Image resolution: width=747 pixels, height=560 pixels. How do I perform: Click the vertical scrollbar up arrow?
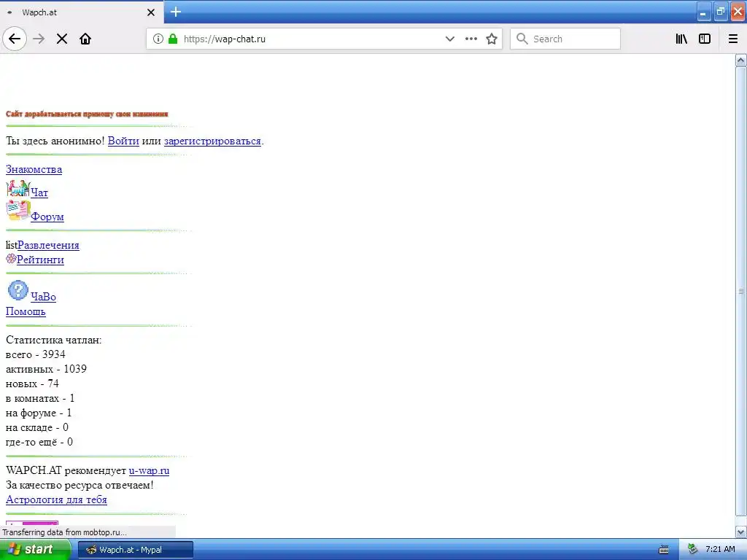(x=741, y=60)
